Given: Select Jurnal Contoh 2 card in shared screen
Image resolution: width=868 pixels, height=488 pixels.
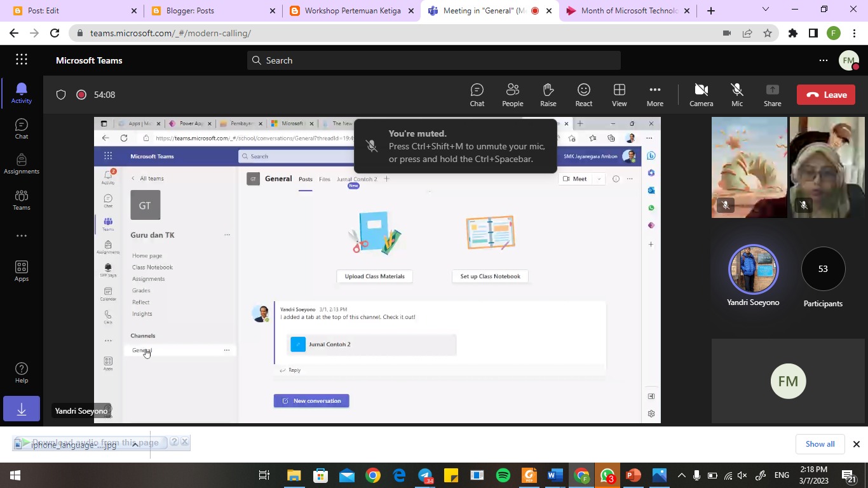Looking at the screenshot, I should 372,344.
